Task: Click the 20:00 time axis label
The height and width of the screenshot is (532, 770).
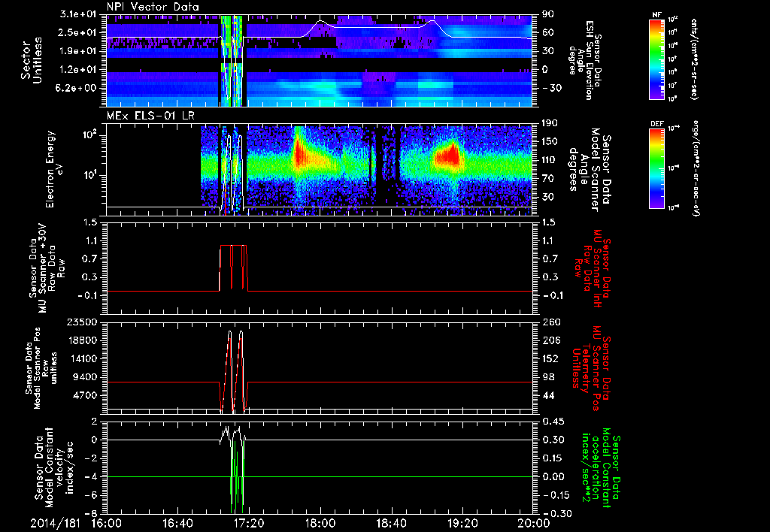Action: pyautogui.click(x=534, y=523)
